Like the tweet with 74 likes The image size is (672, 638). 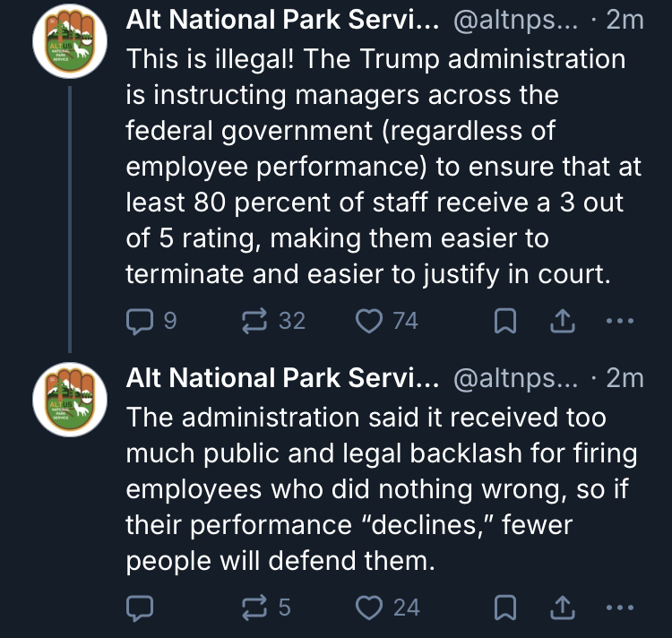pos(369,320)
